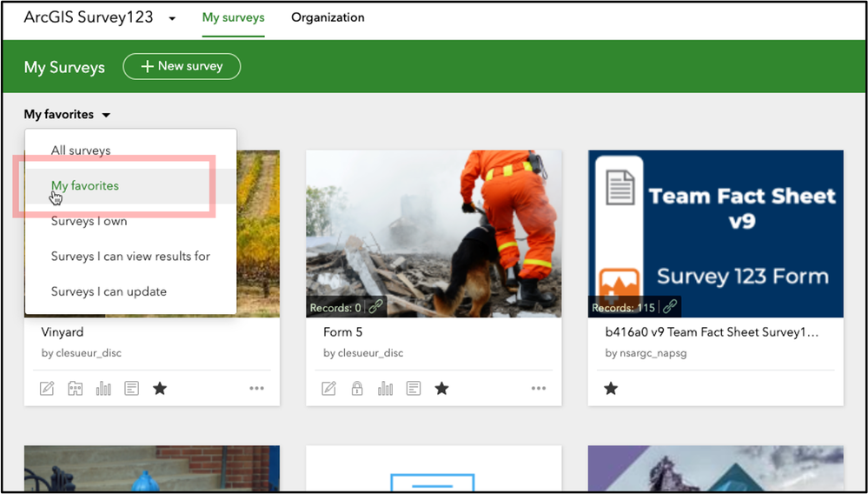Unfavorite Team Fact Sheet survey star icon
The height and width of the screenshot is (494, 868).
tap(611, 389)
